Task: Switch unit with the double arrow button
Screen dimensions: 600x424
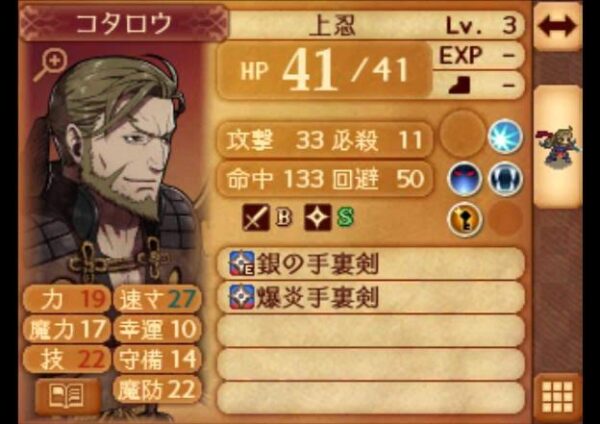Action: click(x=557, y=27)
